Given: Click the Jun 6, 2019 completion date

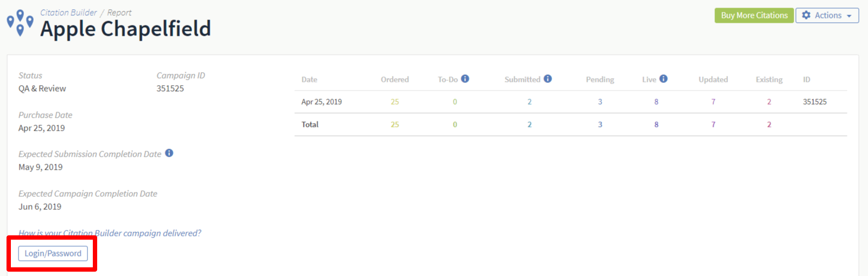Looking at the screenshot, I should (x=40, y=207).
